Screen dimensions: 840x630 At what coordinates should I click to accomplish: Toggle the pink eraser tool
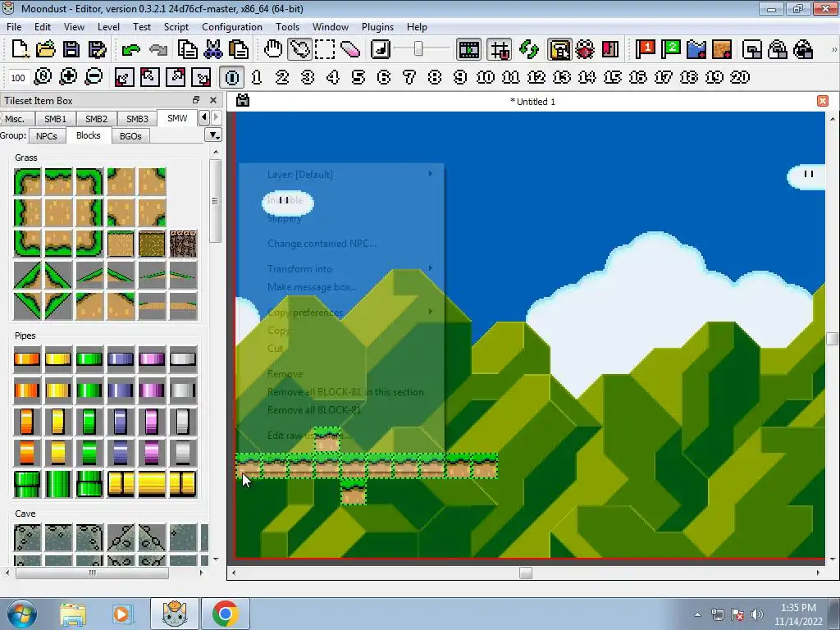coord(350,49)
